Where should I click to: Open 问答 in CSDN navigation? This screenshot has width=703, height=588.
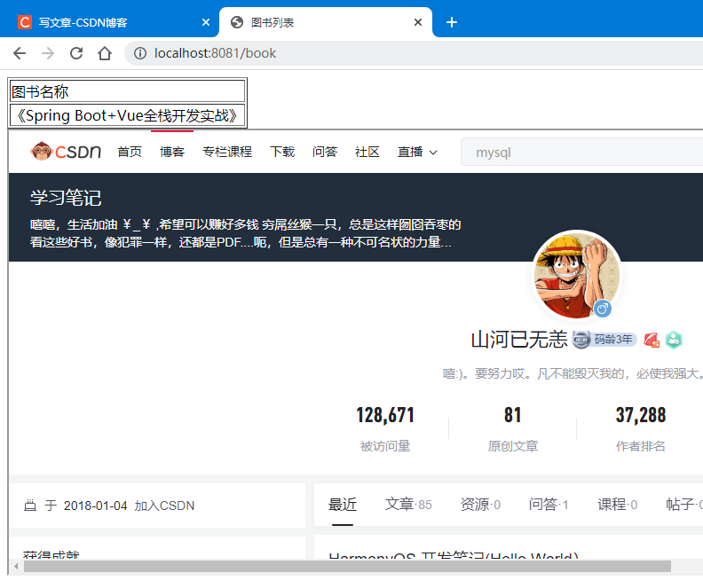point(325,152)
